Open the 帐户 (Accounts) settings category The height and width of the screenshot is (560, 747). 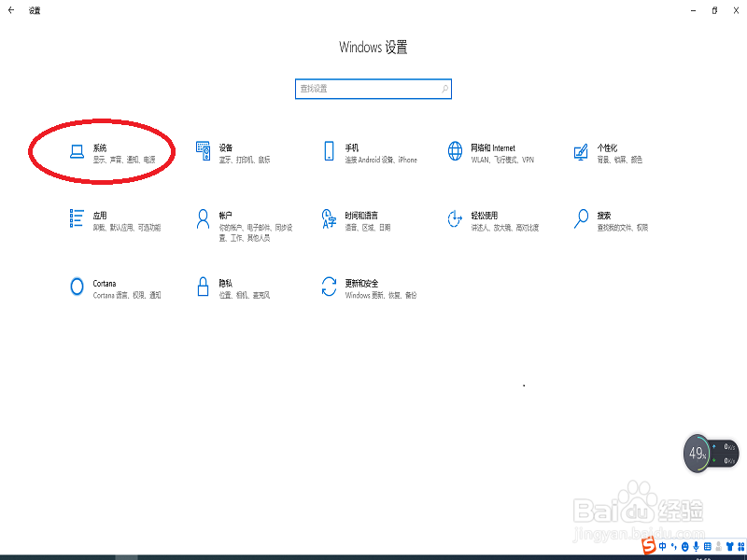(x=244, y=226)
